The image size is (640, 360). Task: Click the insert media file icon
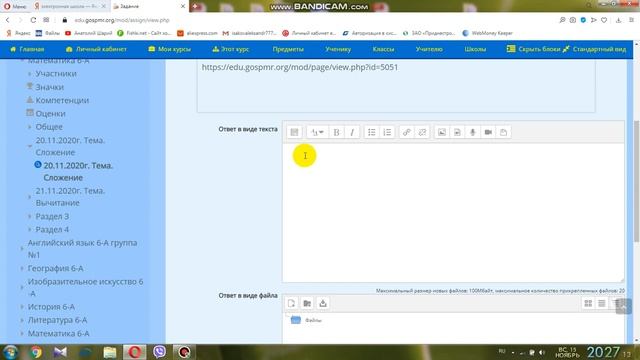coord(457,132)
